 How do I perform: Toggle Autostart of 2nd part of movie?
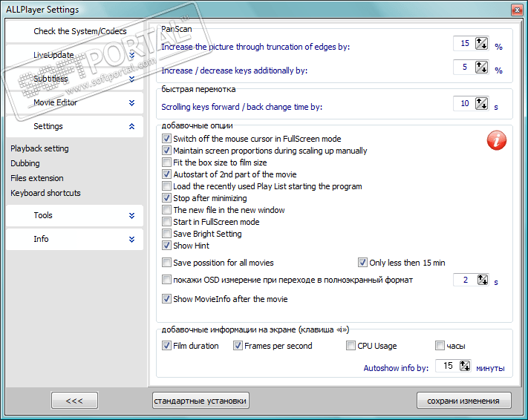coord(166,174)
